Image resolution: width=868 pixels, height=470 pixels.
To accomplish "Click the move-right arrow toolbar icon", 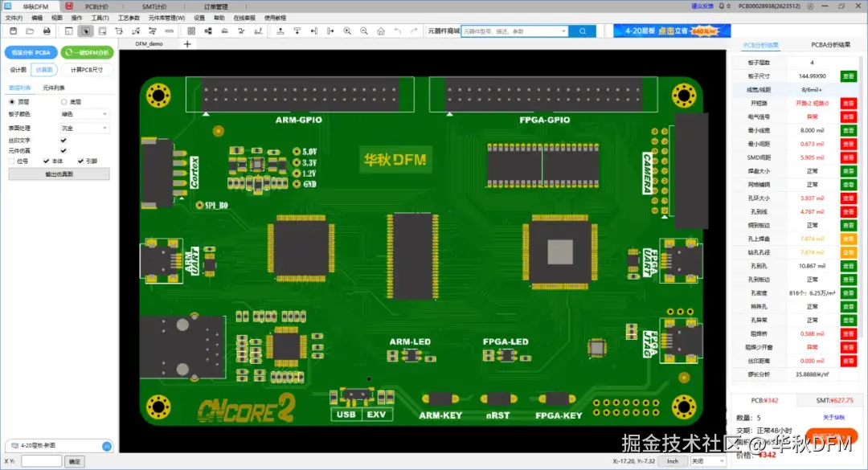I will click(x=330, y=31).
